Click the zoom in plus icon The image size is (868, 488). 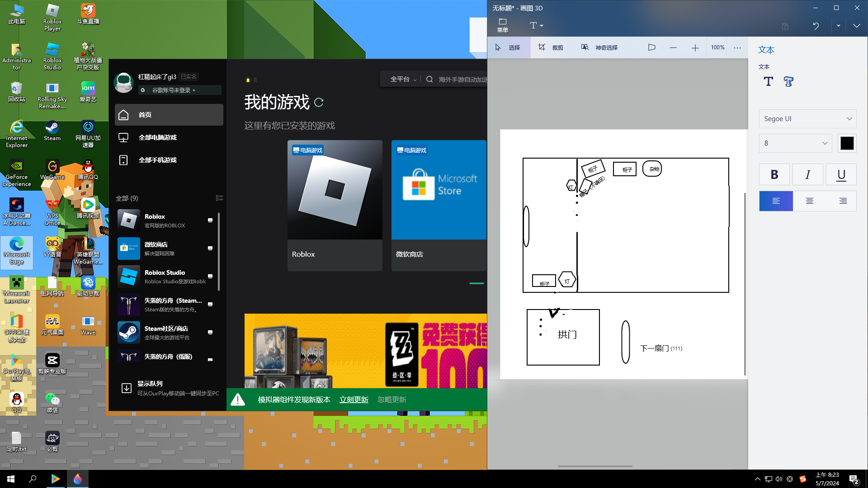coord(695,48)
